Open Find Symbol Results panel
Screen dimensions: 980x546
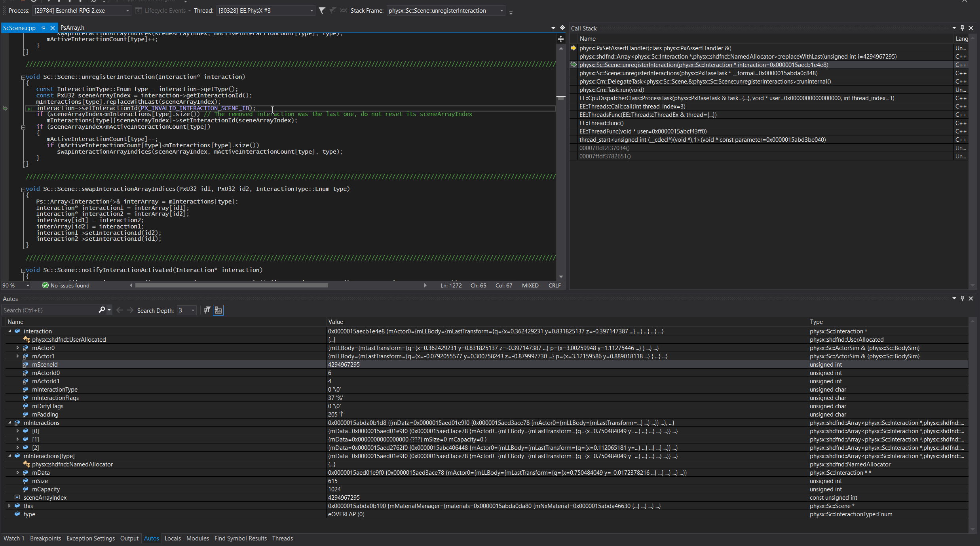pos(240,538)
